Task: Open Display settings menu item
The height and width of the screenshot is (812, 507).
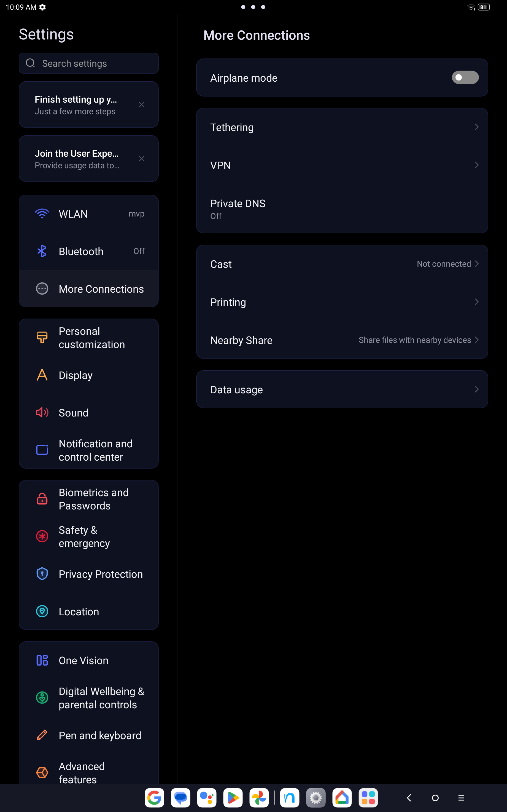Action: click(89, 375)
